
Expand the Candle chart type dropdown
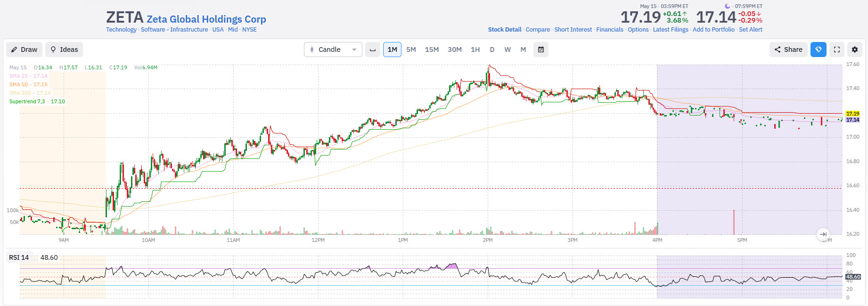(x=333, y=50)
